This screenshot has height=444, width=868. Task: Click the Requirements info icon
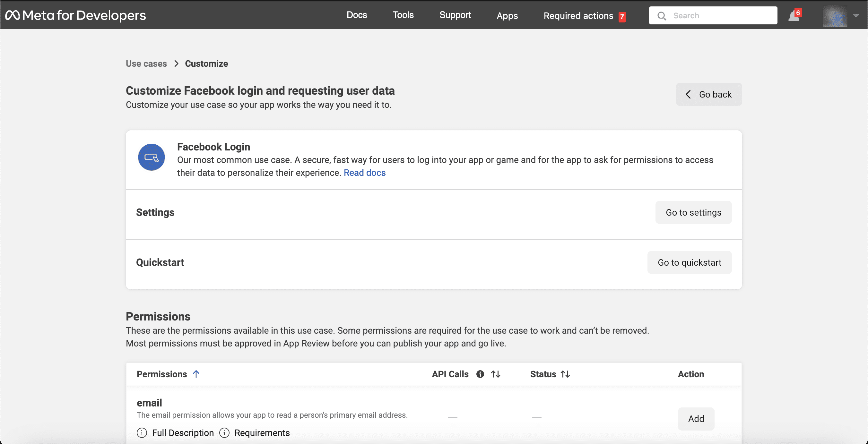(x=224, y=433)
